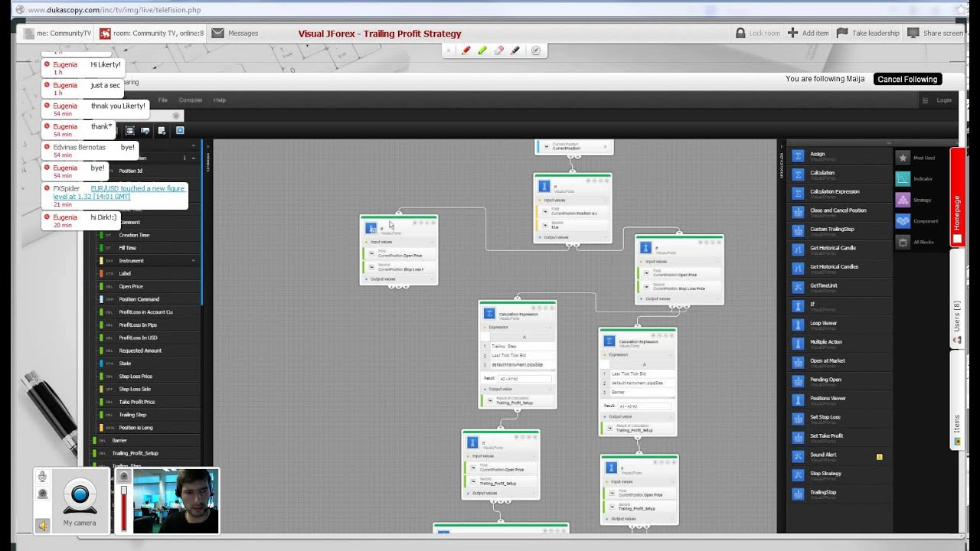Image resolution: width=980 pixels, height=551 pixels.
Task: Select the black pen drawing tool
Action: (x=515, y=51)
